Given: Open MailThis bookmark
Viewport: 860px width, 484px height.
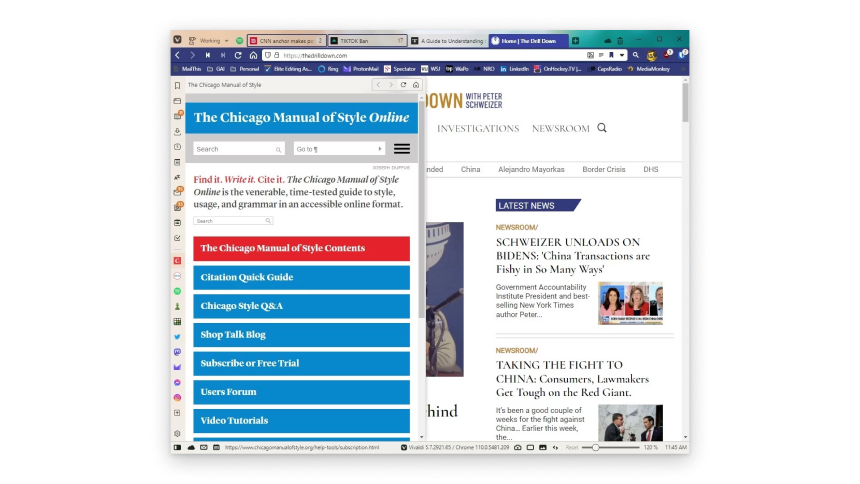Looking at the screenshot, I should pos(187,69).
